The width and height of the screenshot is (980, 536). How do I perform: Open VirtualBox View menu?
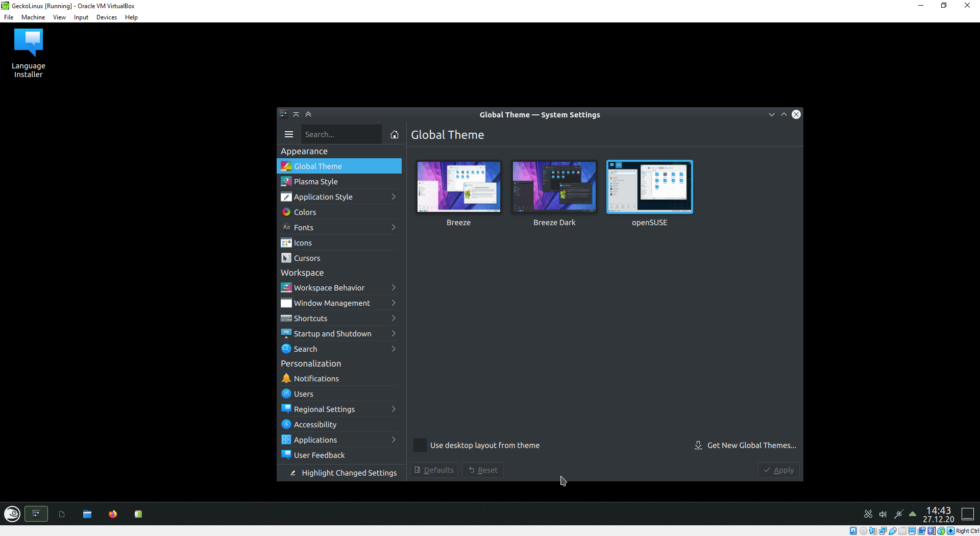click(59, 17)
